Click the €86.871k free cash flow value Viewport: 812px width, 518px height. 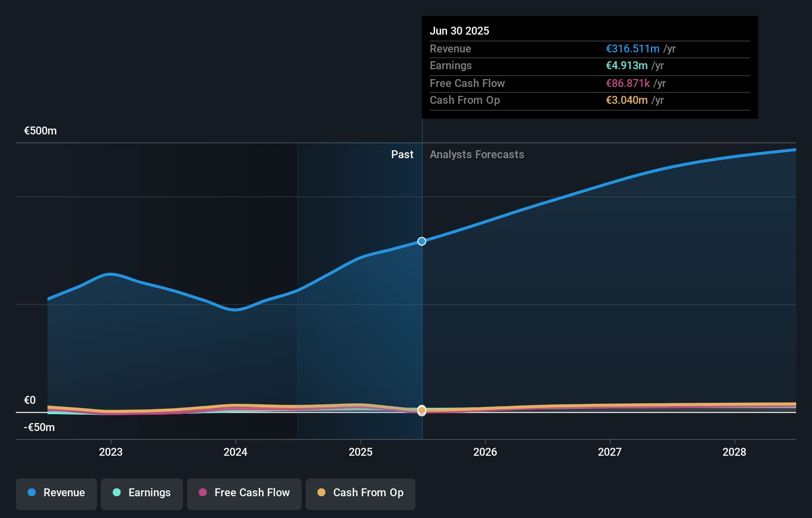click(x=628, y=84)
